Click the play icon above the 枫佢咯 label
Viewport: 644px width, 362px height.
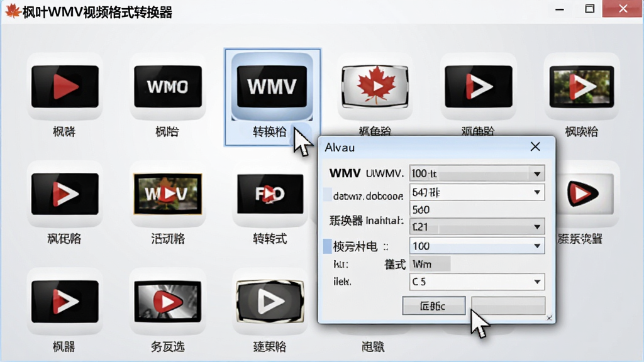tap(65, 194)
